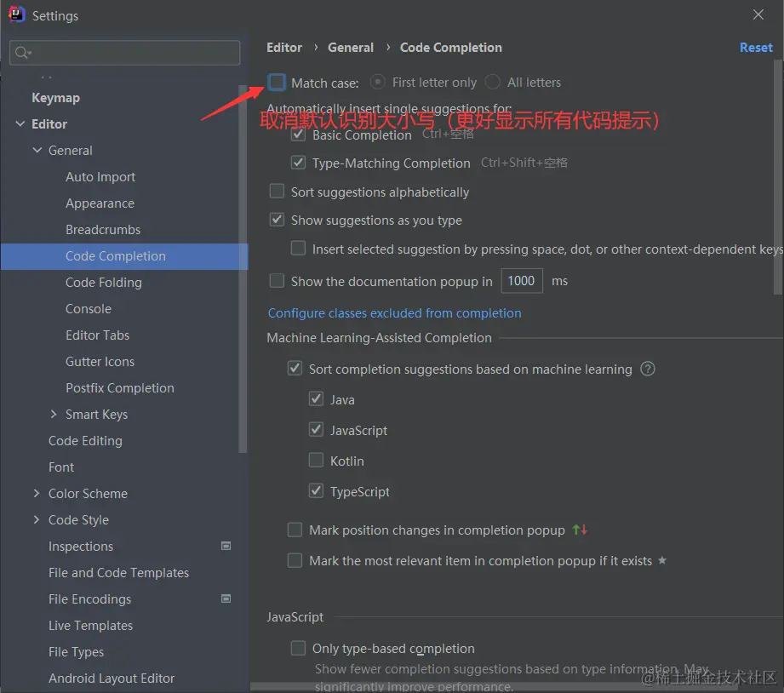
Task: Collapse the Editor tree node
Action: 20,123
